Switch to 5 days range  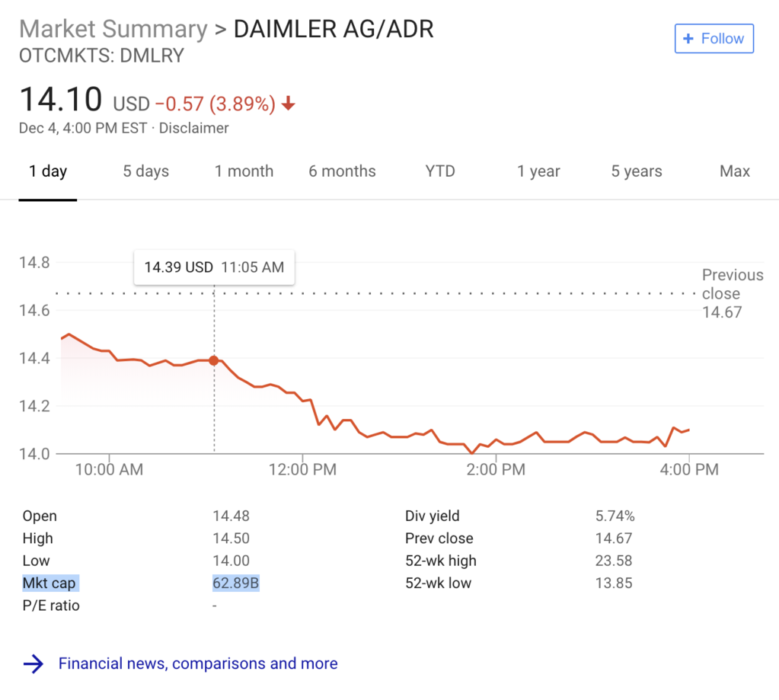pyautogui.click(x=146, y=171)
